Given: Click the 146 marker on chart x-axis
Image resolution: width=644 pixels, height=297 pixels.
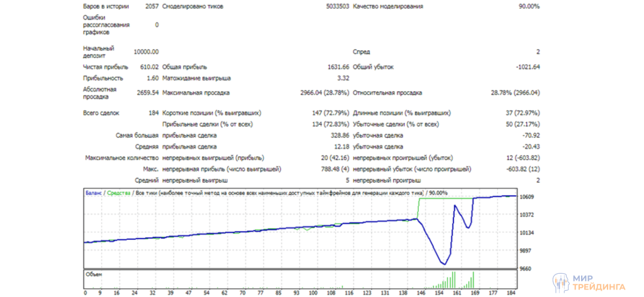Looking at the screenshot, I should (421, 292).
